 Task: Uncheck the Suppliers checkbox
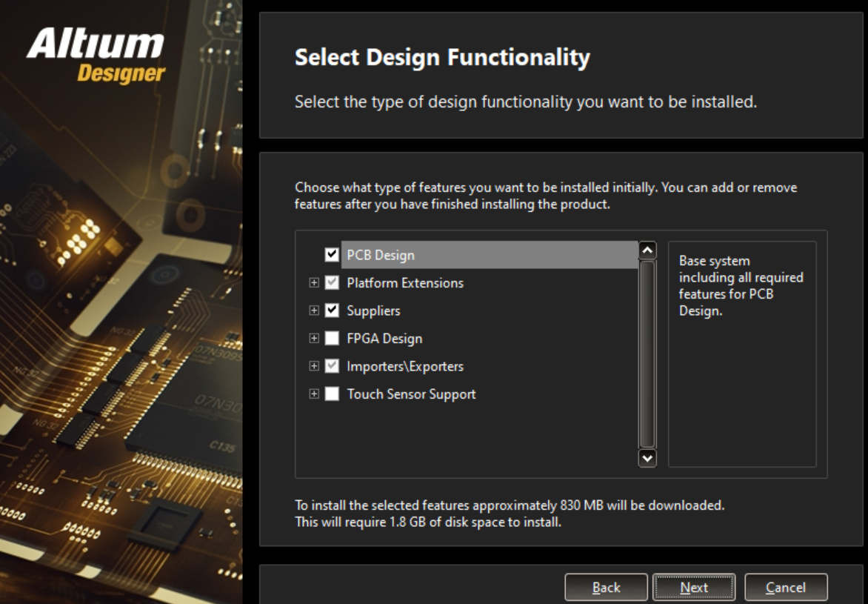[x=332, y=311]
